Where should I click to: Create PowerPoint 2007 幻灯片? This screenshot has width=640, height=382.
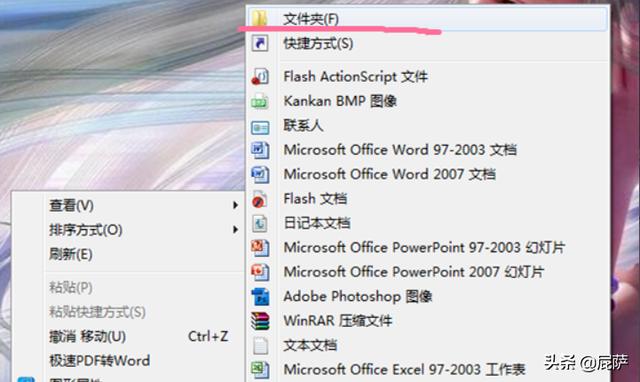(427, 272)
